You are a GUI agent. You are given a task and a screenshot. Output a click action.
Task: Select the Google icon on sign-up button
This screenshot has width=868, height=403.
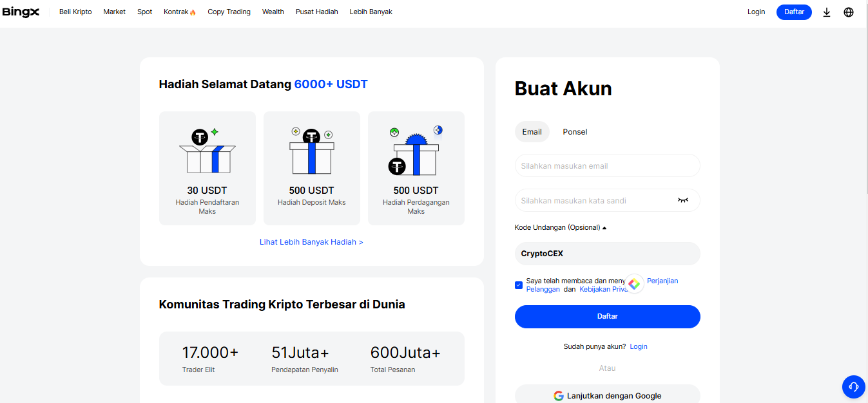(x=558, y=395)
